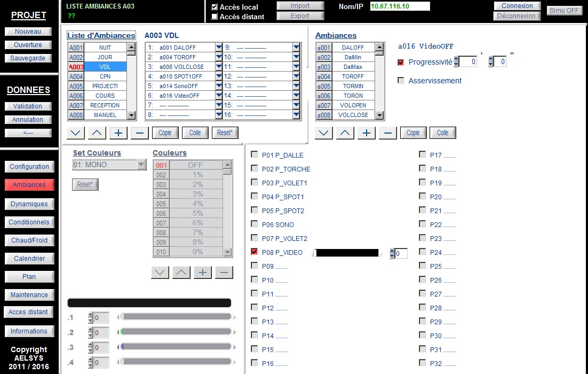
Task: Click the Nom/IP address field
Action: pyautogui.click(x=400, y=6)
